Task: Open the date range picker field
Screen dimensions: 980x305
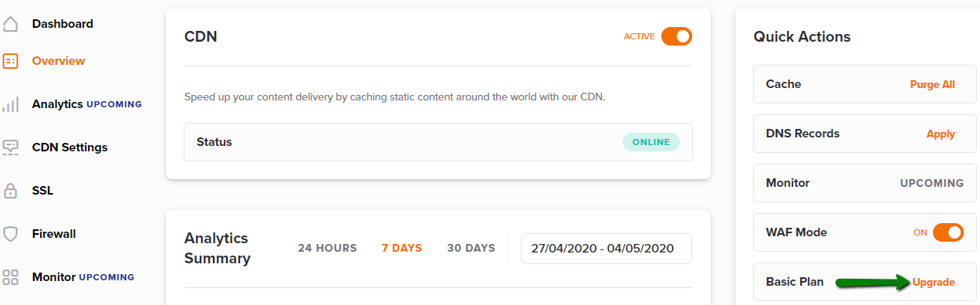Action: (607, 249)
